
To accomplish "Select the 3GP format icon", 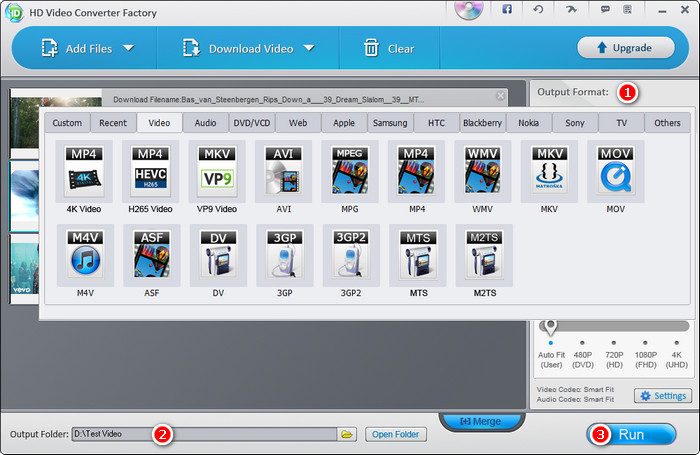I will tap(285, 255).
